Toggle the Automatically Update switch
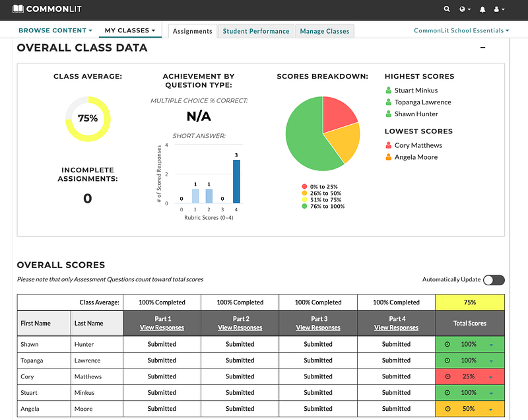 click(494, 280)
